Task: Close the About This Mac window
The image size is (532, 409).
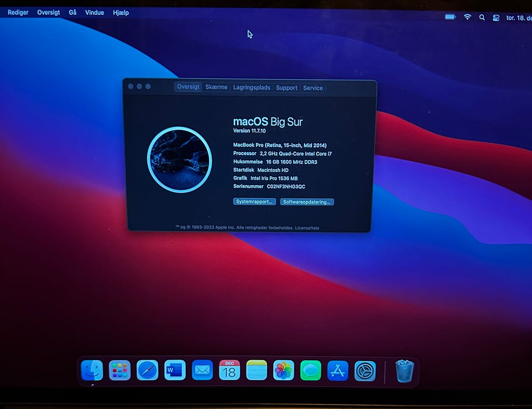Action: pos(131,86)
